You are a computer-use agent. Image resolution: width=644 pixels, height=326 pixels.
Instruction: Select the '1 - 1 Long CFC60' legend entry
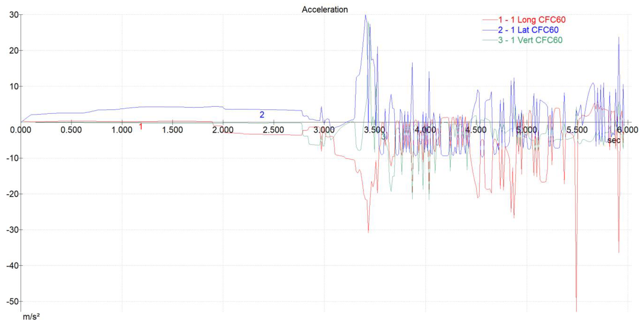532,20
